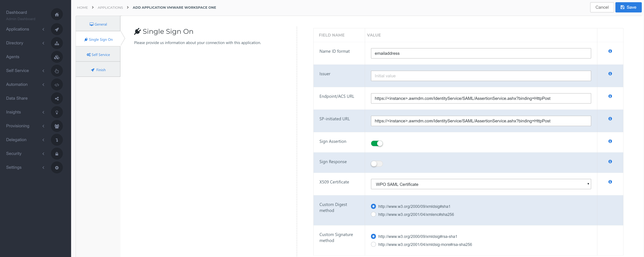Image resolution: width=644 pixels, height=257 pixels.
Task: Select the xmldsig#rsa-sha1 signature method
Action: [373, 237]
